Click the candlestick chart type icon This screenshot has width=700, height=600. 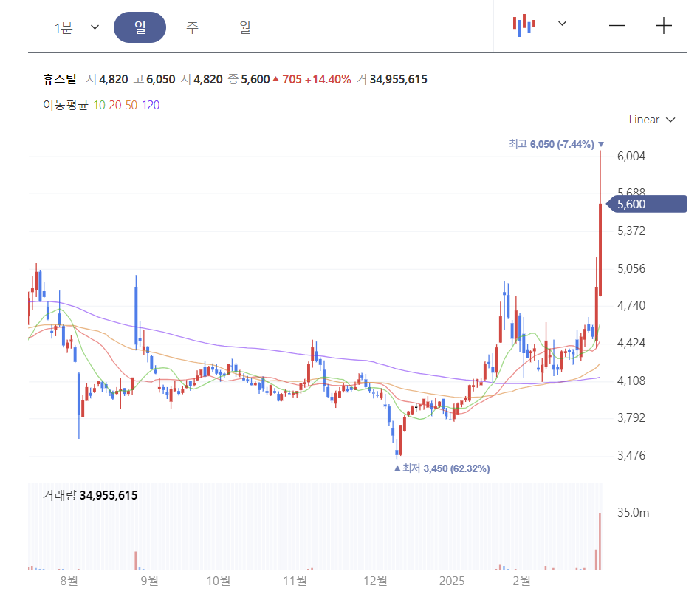[524, 25]
